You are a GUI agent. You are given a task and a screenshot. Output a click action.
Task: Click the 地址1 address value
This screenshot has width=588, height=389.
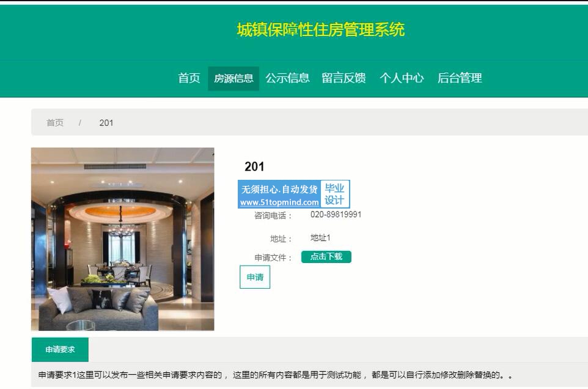[x=320, y=238]
